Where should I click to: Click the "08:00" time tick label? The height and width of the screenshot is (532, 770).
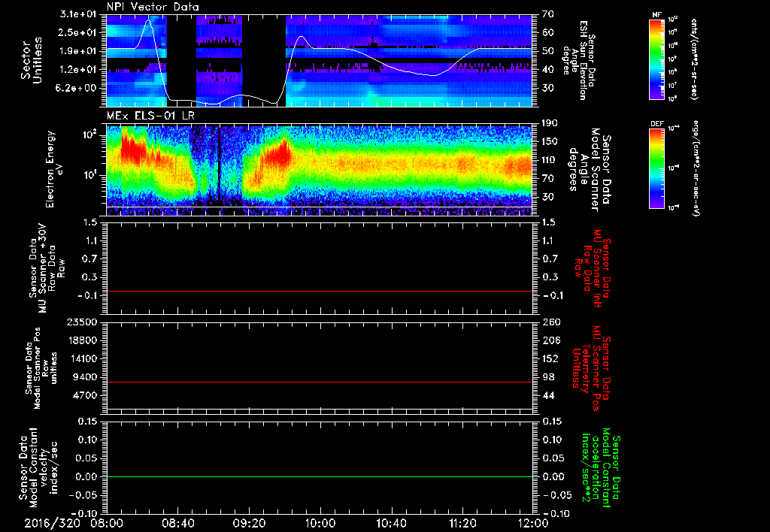click(107, 523)
